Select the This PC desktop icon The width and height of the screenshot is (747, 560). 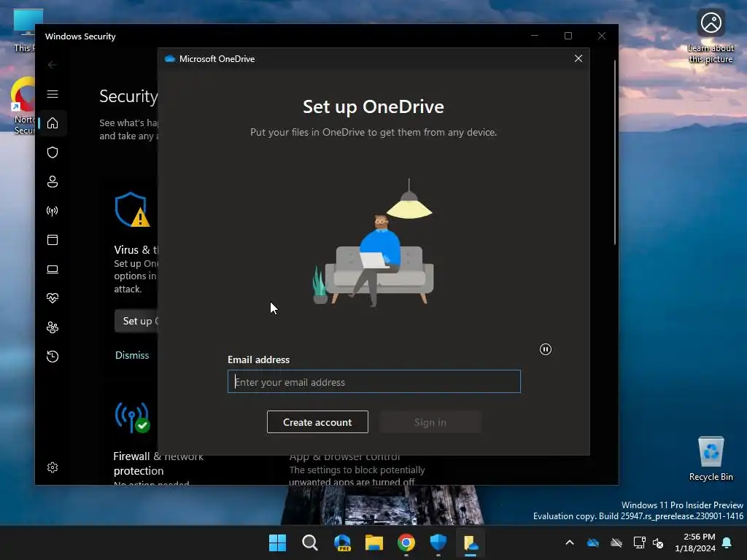point(24,30)
